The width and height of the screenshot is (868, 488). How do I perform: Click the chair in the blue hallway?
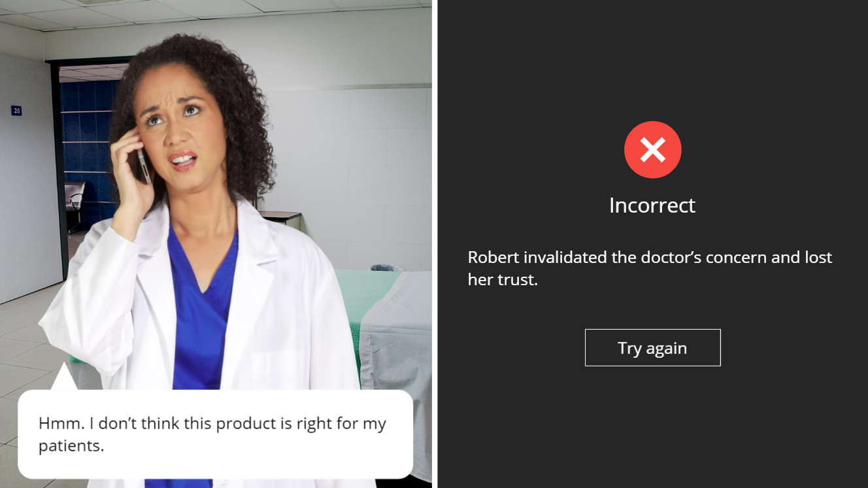(x=75, y=203)
